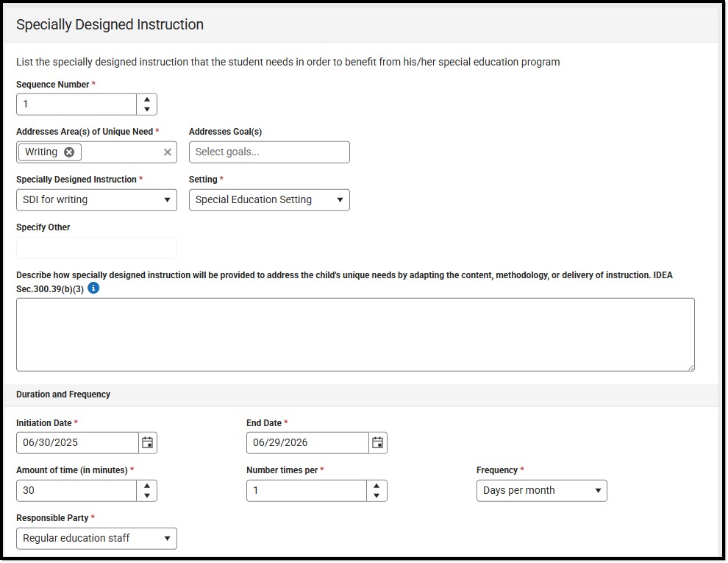Open the Initiation Date calendar picker
The height and width of the screenshot is (563, 728).
(148, 442)
